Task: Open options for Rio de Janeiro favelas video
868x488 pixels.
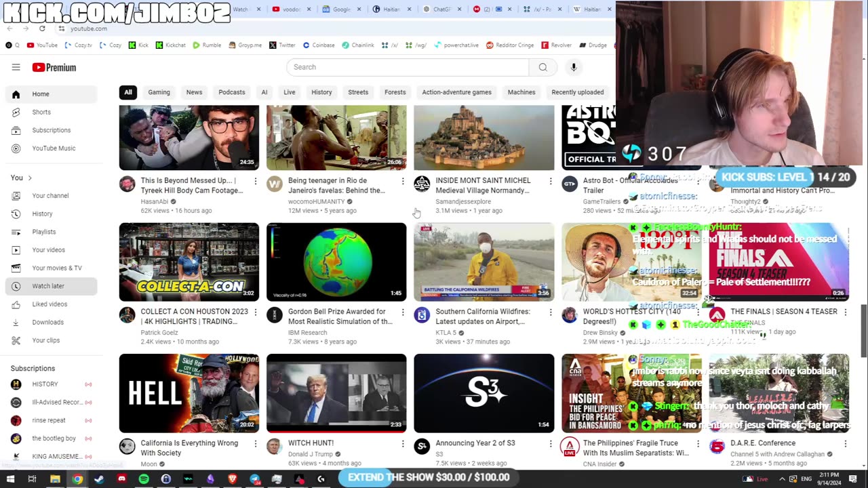Action: click(x=403, y=181)
